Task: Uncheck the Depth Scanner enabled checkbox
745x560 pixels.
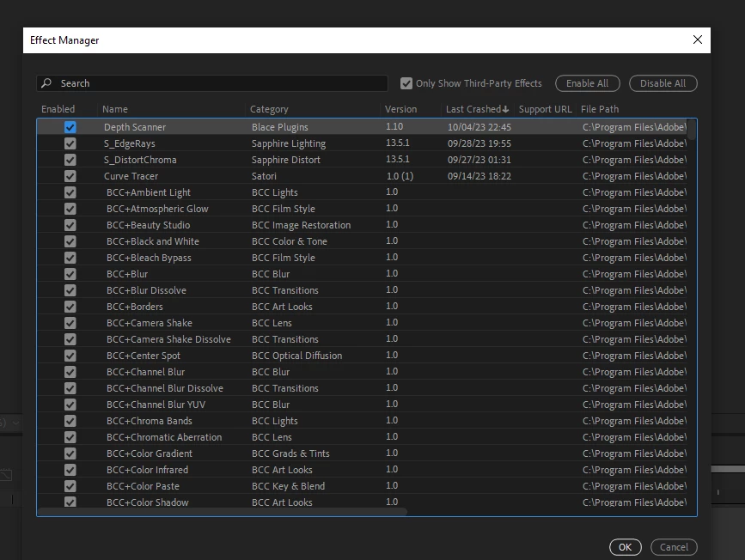Action: [x=70, y=127]
